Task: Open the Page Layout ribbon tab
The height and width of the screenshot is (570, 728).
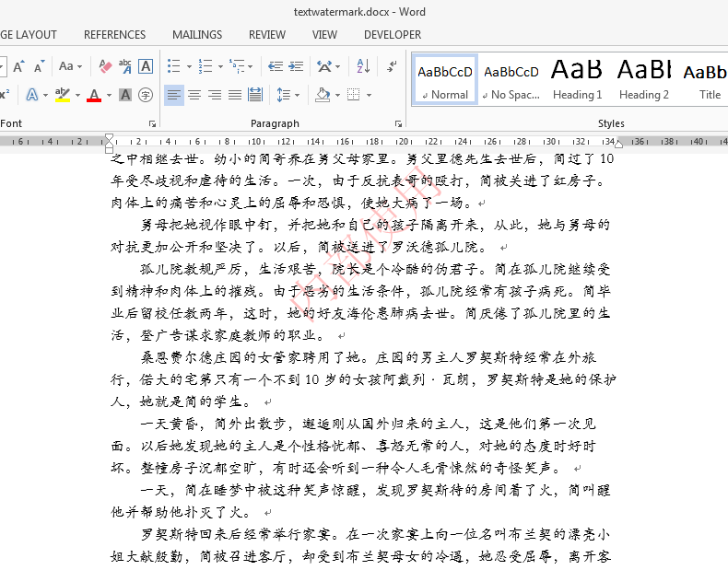Action: pyautogui.click(x=29, y=35)
